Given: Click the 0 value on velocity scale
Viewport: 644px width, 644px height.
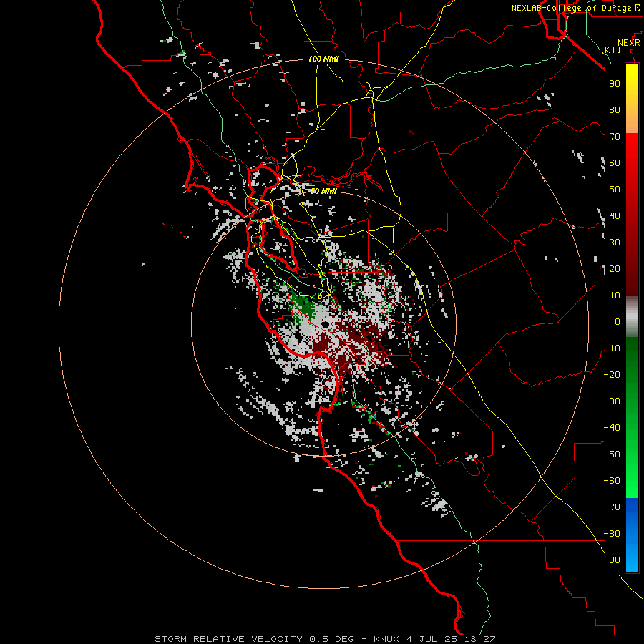Looking at the screenshot, I should coord(618,322).
